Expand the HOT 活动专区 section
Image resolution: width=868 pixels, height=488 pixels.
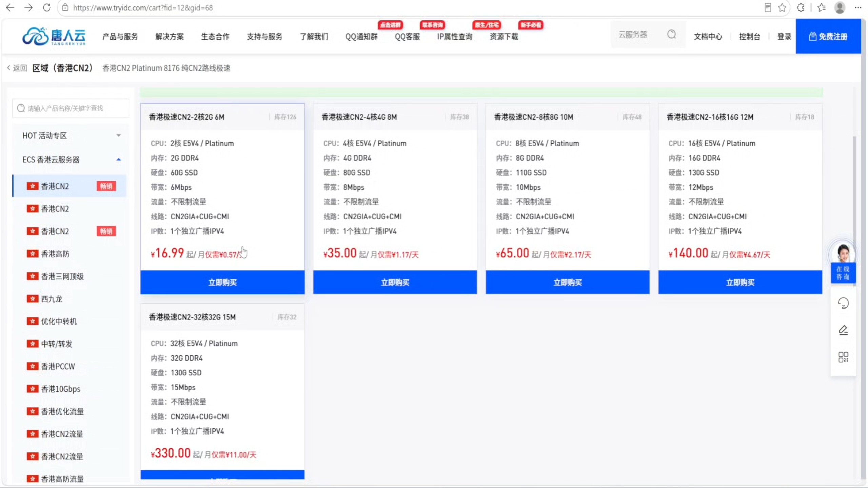[71, 136]
